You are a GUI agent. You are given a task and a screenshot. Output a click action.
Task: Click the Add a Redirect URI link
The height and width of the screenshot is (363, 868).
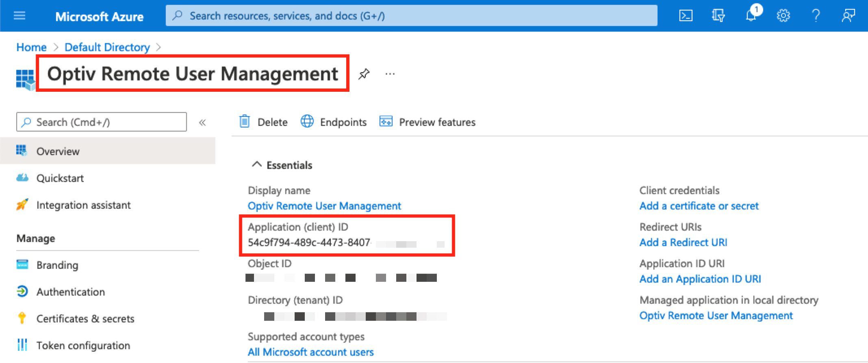click(x=683, y=242)
